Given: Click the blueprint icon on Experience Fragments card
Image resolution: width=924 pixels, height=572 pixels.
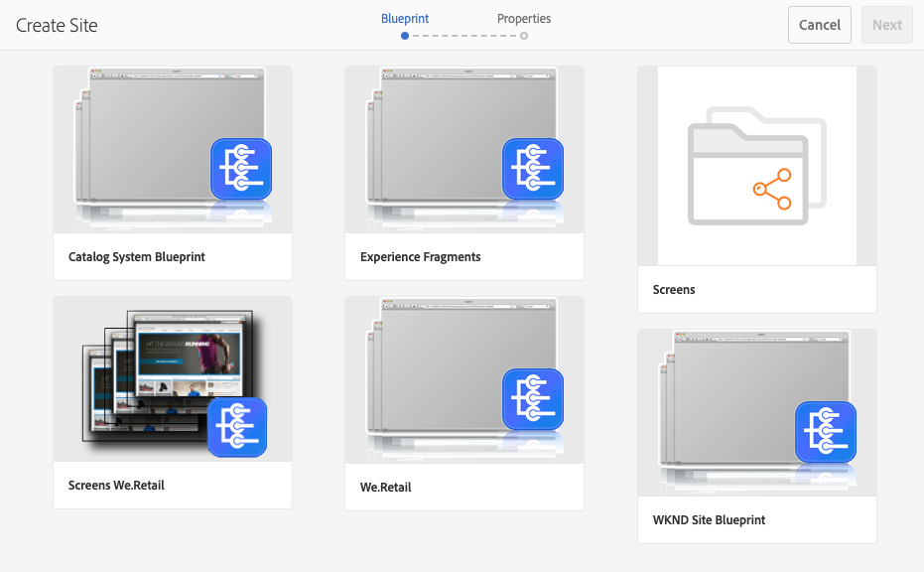Looking at the screenshot, I should (x=533, y=169).
